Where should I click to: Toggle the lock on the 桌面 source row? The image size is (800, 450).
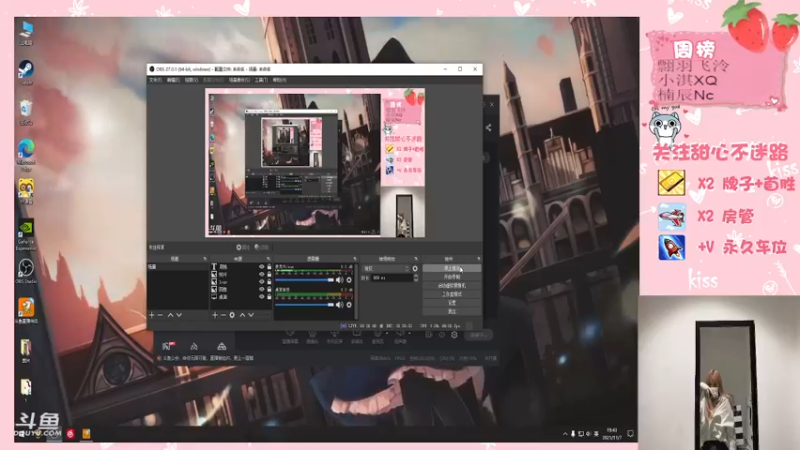point(269,296)
